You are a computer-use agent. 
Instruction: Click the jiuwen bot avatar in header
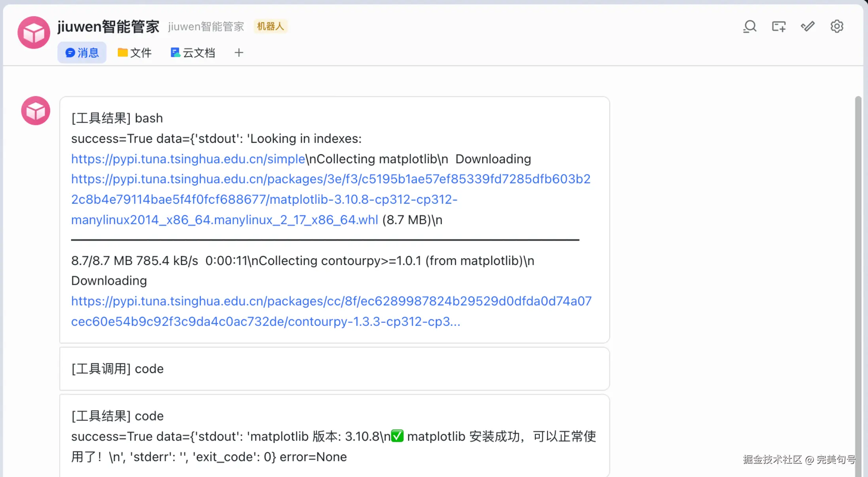click(x=34, y=32)
